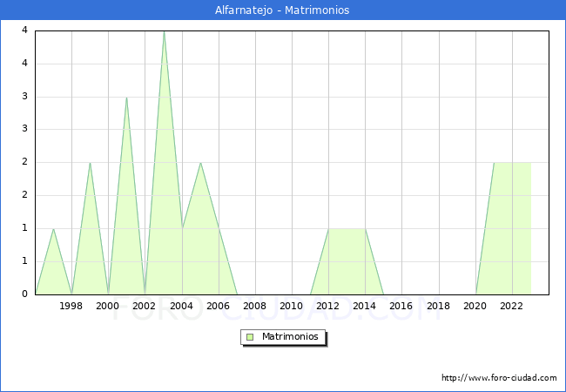Click the y-axis label 0
Viewport: 566px width, 392px height.
(24, 294)
